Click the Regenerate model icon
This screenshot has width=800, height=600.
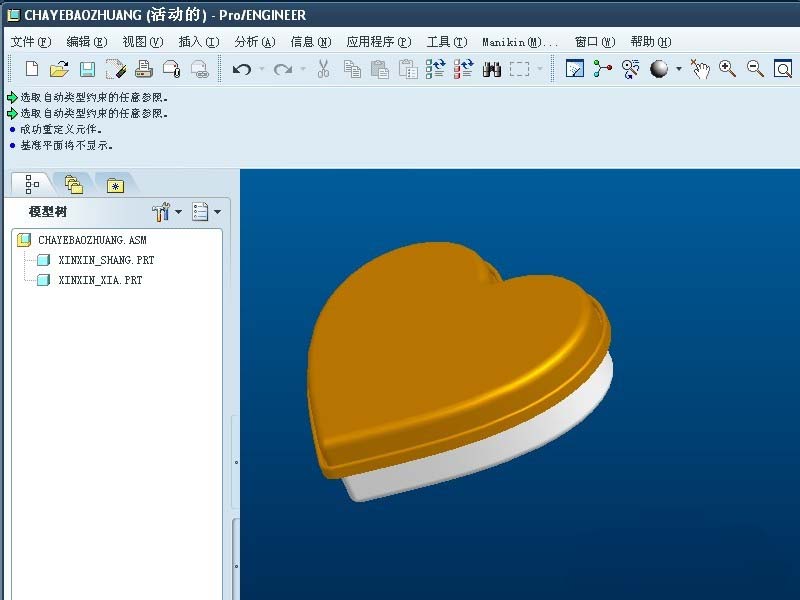[x=435, y=69]
